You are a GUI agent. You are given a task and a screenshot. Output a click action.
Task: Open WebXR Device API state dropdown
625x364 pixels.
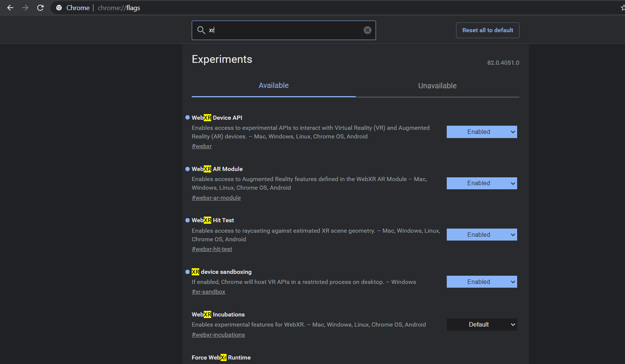482,132
